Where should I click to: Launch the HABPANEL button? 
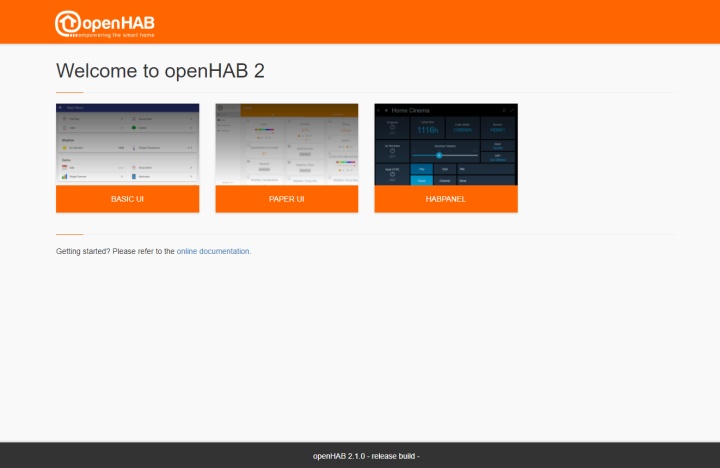tap(446, 199)
